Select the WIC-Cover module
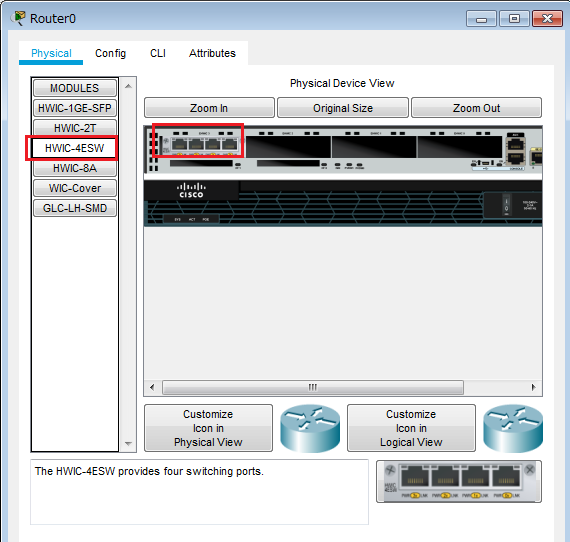 coord(75,188)
